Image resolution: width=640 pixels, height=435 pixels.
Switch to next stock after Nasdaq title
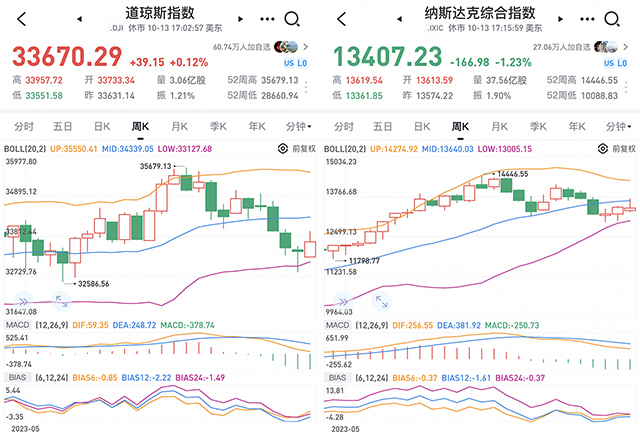560,19
